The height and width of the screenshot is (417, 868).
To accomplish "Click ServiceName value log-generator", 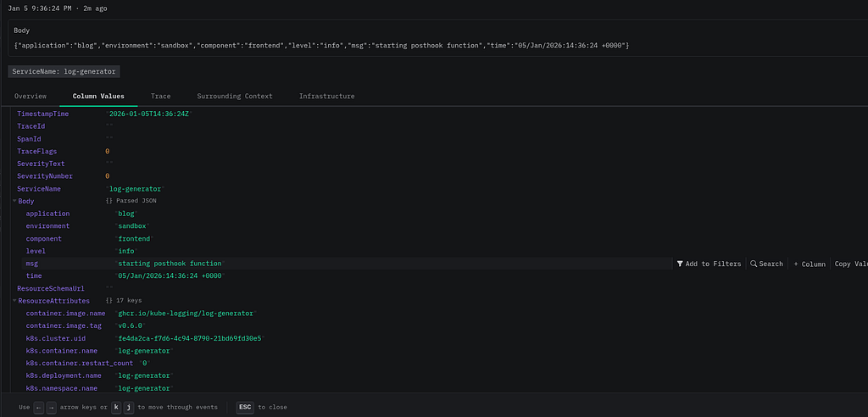I will pyautogui.click(x=135, y=189).
